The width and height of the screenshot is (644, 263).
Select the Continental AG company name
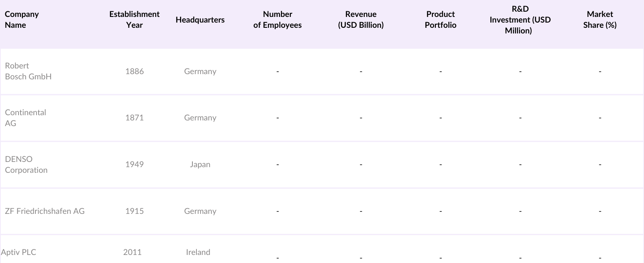(x=25, y=118)
